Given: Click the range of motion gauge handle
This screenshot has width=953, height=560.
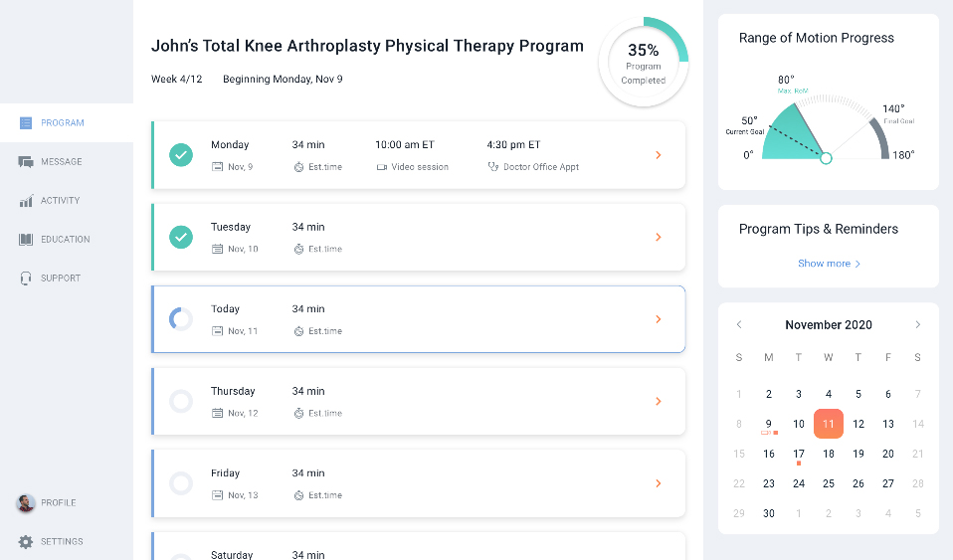Looking at the screenshot, I should click(825, 158).
